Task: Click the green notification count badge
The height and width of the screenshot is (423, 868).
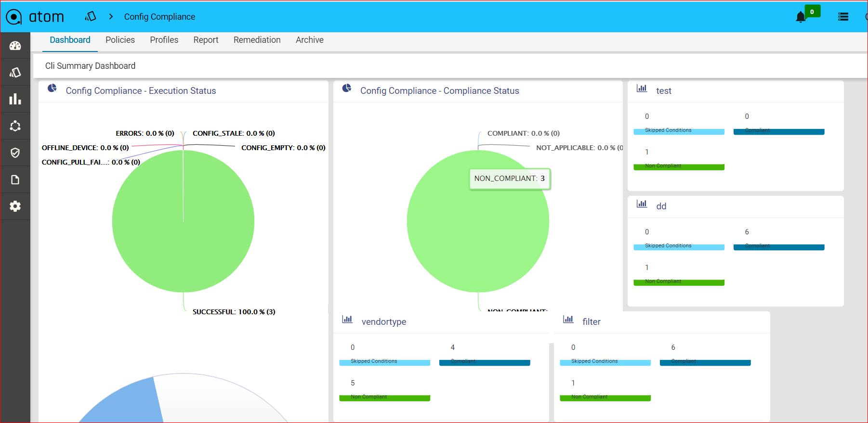Action: [x=812, y=12]
